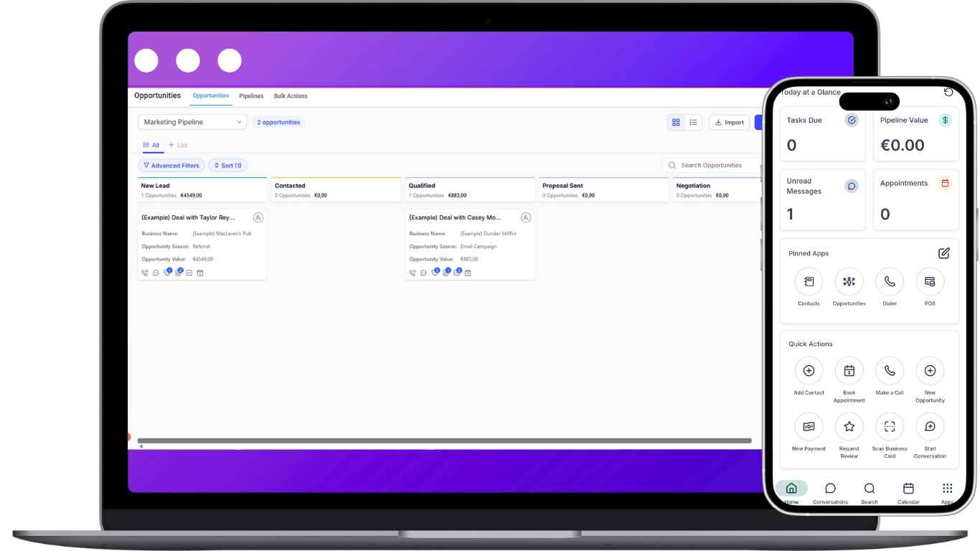This screenshot has height=551, width=980.
Task: Tap the Scan Business Card quick action
Action: pyautogui.click(x=890, y=425)
